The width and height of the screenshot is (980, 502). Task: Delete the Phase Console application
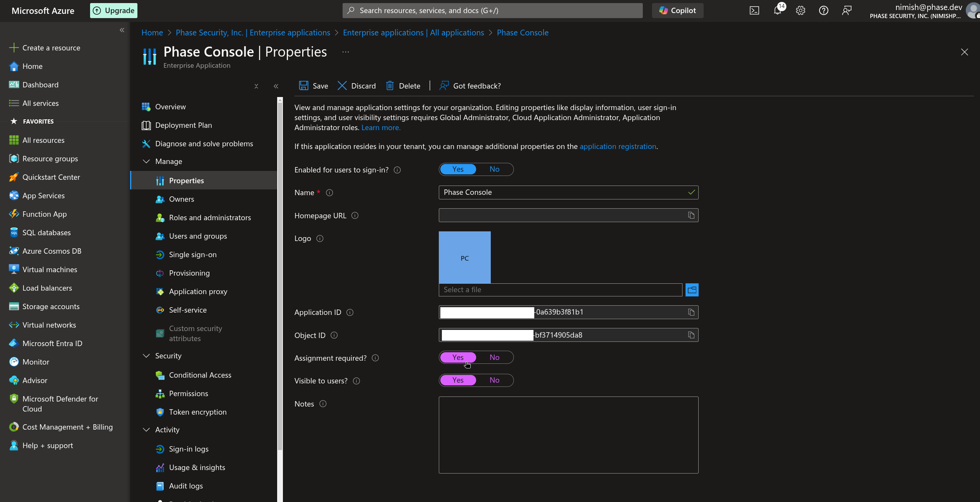(403, 86)
